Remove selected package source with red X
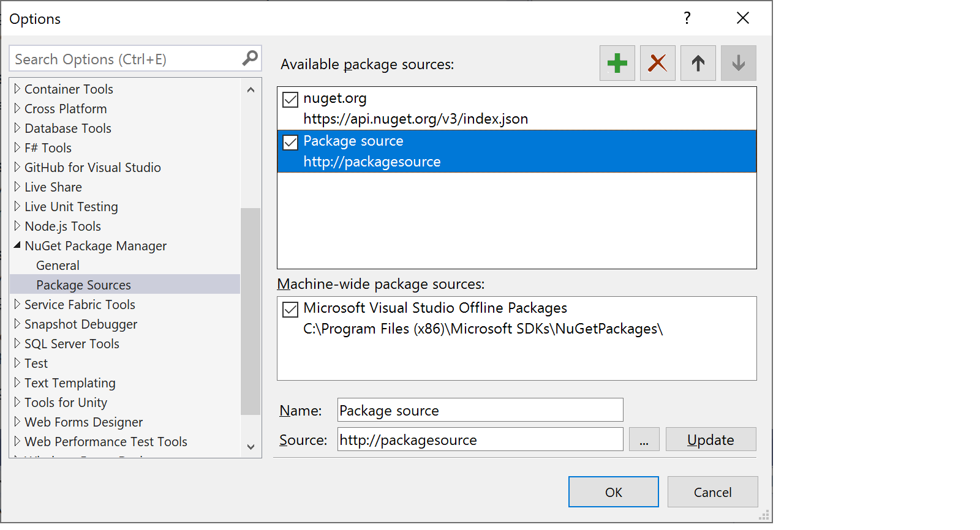The height and width of the screenshot is (530, 980). (x=657, y=63)
